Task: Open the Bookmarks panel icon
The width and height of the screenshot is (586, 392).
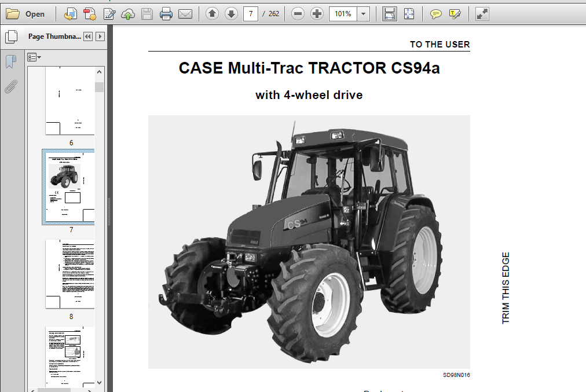Action: [11, 62]
